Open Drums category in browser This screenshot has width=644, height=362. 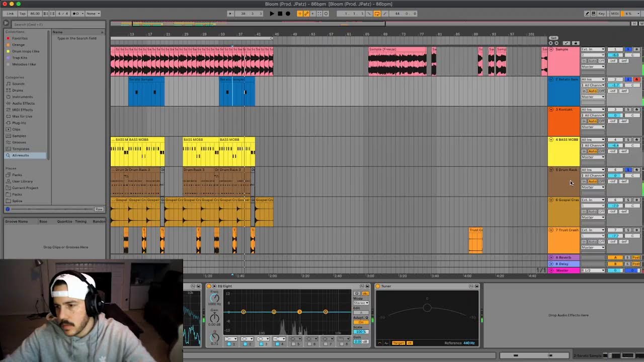tap(18, 90)
